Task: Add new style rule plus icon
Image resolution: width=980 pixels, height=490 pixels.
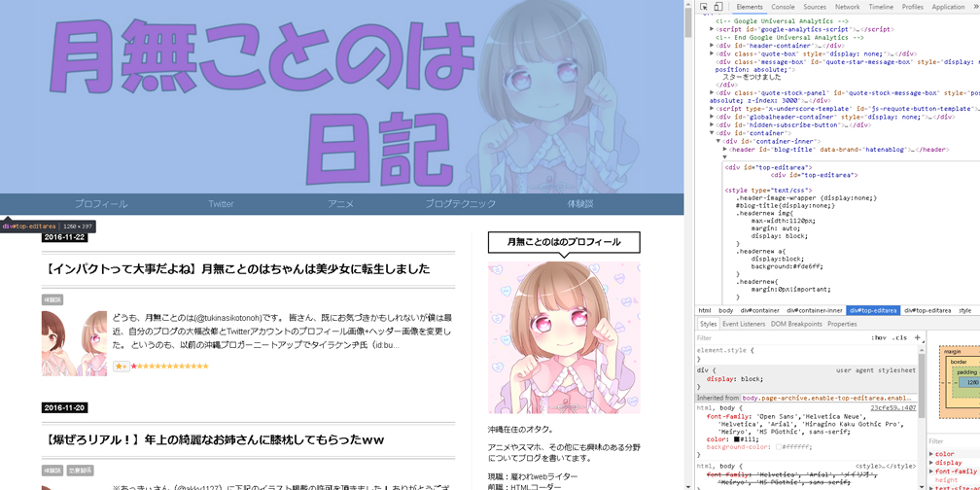Action: click(917, 337)
